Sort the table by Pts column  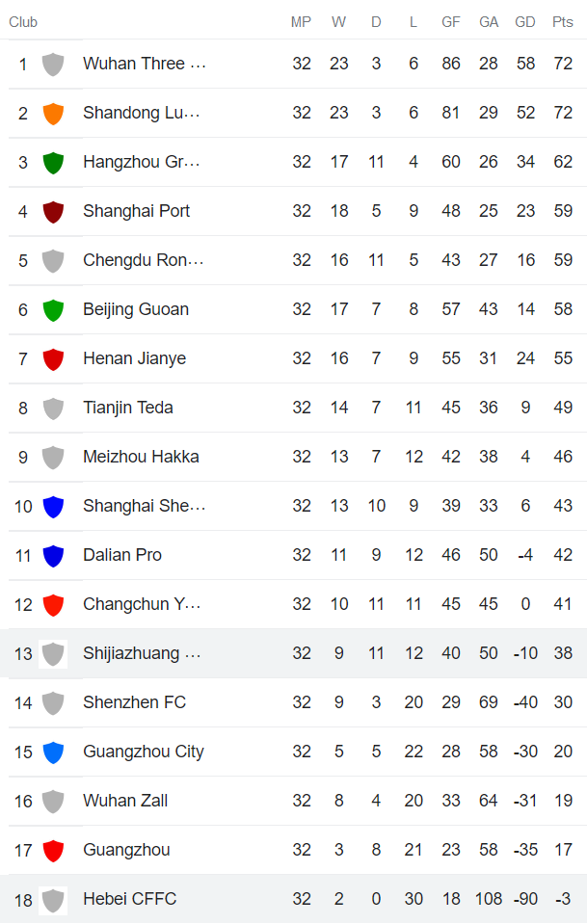pos(563,21)
